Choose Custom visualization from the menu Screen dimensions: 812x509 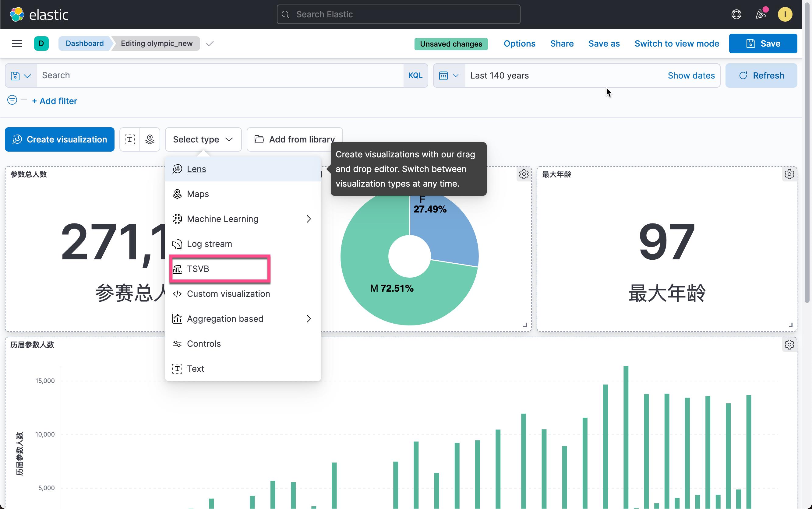coord(243,293)
